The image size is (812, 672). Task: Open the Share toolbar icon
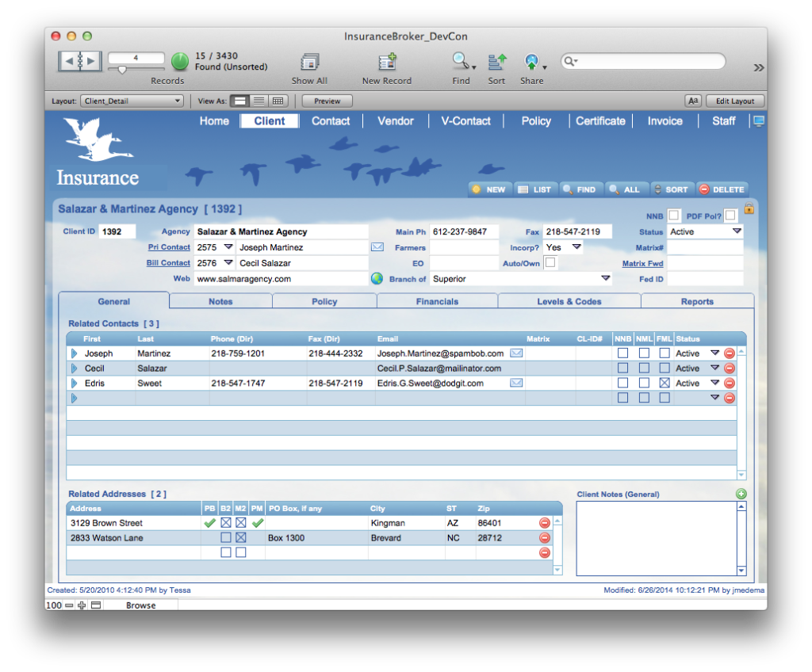pyautogui.click(x=531, y=62)
